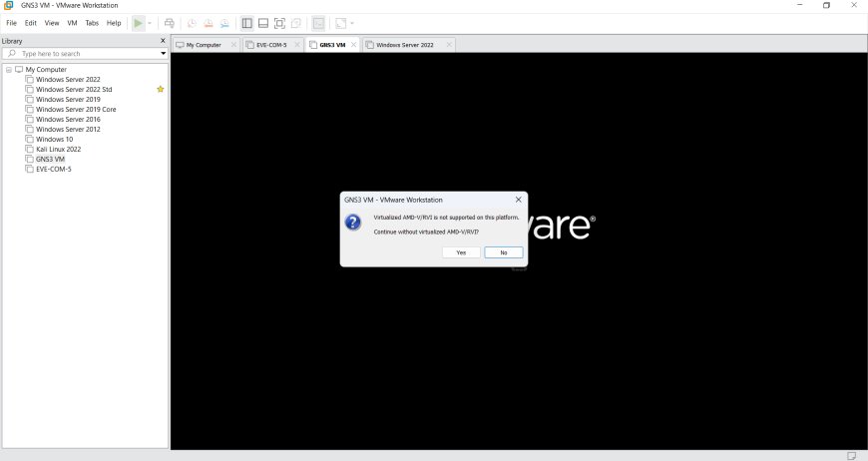Close the EVE-COM-5 tab
The height and width of the screenshot is (461, 868).
(x=297, y=45)
